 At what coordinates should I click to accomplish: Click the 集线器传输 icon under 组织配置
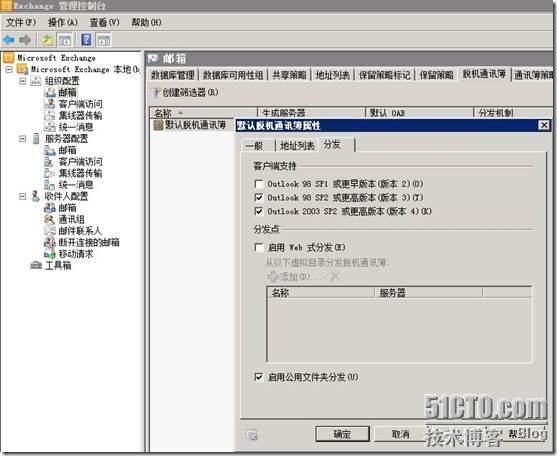point(50,115)
